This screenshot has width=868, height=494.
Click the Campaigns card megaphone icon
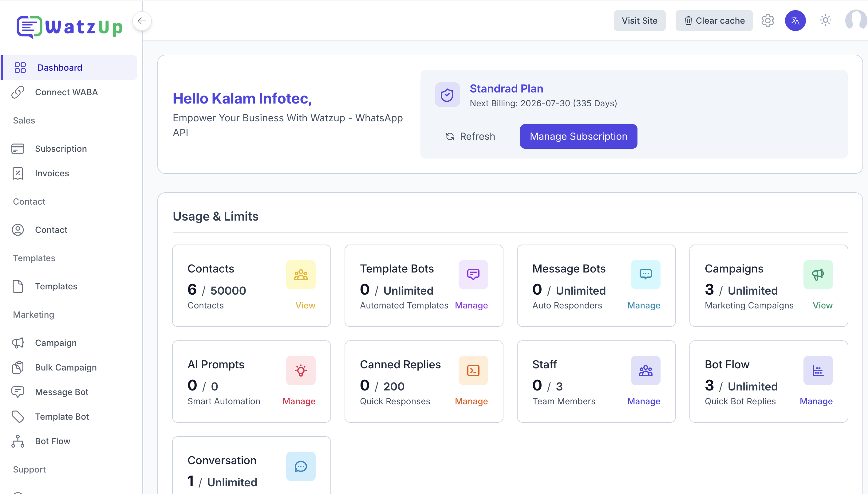point(818,274)
